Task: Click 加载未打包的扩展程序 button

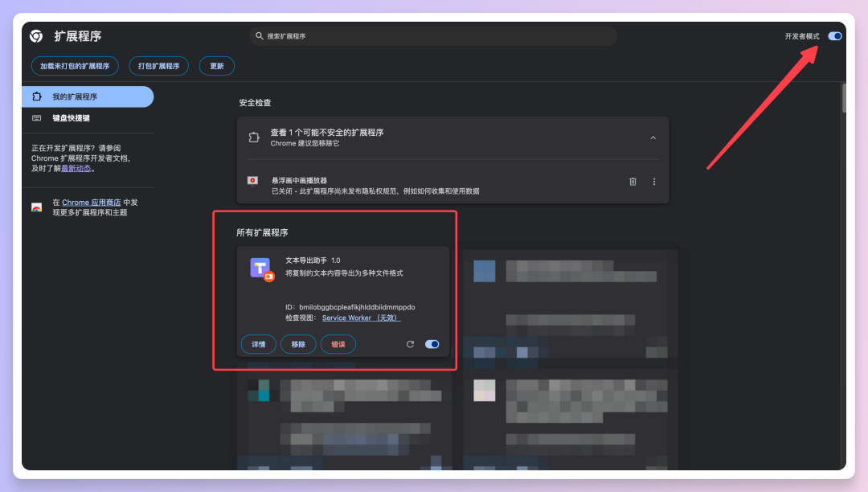Action: point(75,66)
